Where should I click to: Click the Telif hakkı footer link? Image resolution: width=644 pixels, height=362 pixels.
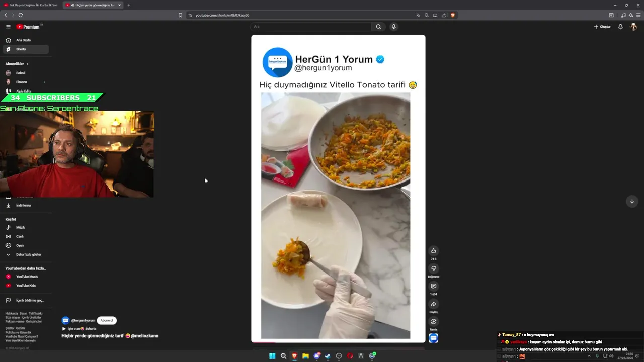tap(36, 313)
